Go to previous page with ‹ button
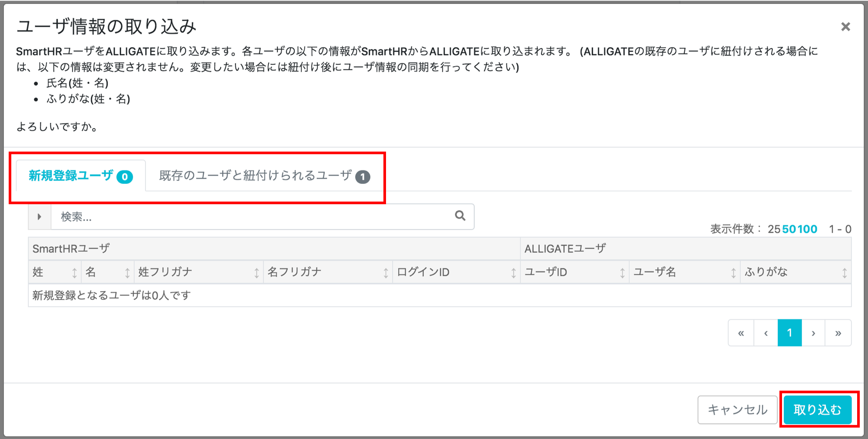This screenshot has width=868, height=439. pos(766,333)
